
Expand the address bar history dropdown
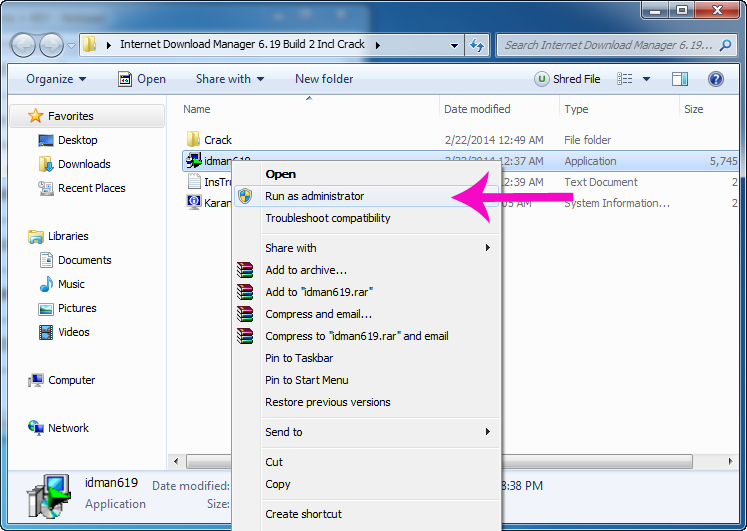pos(454,46)
